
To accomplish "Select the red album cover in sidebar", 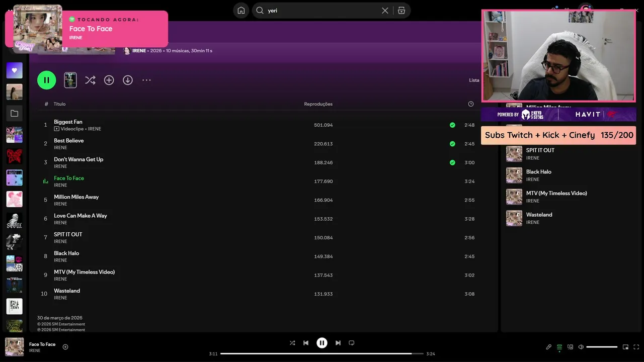I will point(14,156).
